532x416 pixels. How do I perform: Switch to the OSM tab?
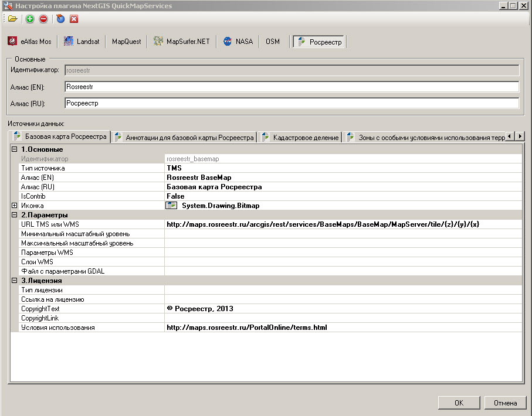[x=273, y=41]
